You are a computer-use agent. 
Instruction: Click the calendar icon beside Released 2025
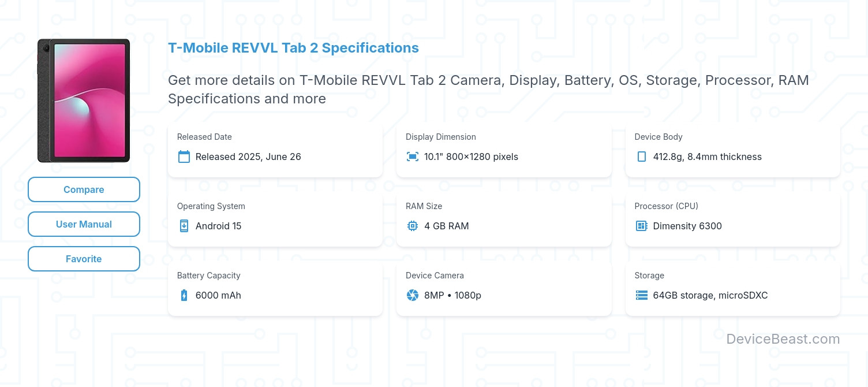click(x=184, y=157)
